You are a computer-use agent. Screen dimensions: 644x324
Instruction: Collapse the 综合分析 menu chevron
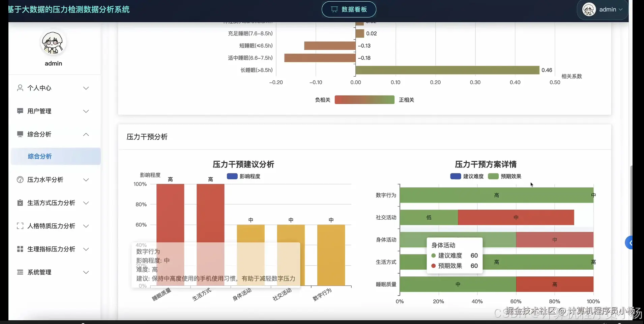click(86, 134)
